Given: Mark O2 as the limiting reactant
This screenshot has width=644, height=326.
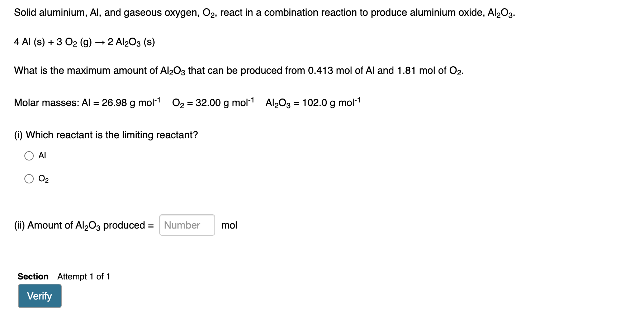Looking at the screenshot, I should 29,178.
